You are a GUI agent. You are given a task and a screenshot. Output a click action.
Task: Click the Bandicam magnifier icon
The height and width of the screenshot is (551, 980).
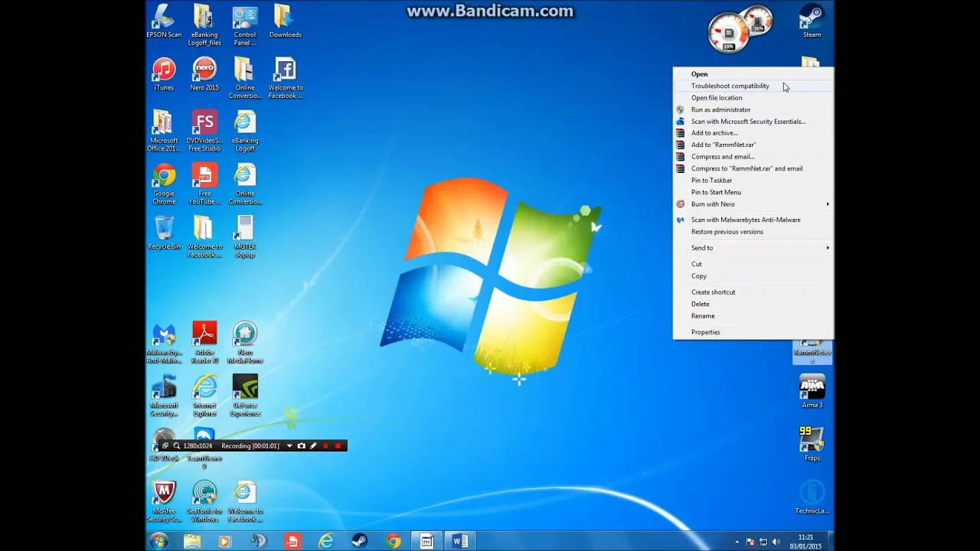point(177,445)
